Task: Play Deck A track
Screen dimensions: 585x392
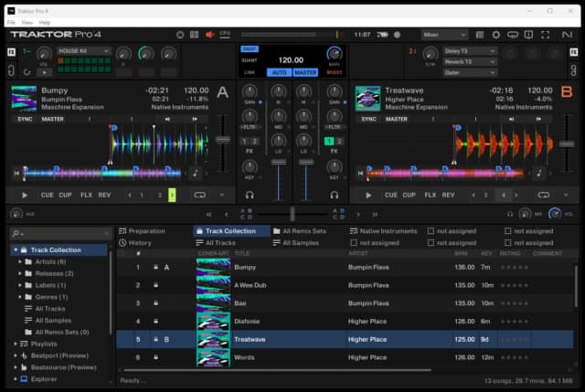Action: tap(25, 195)
